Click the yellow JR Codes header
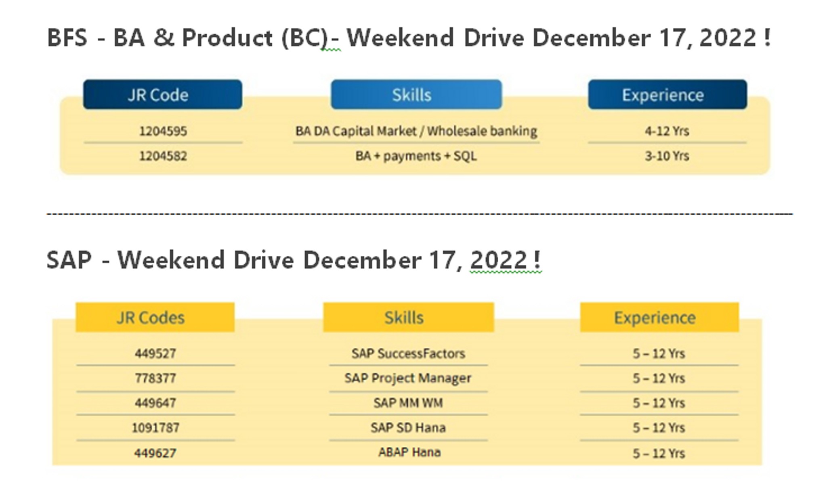The height and width of the screenshot is (504, 827). [x=155, y=317]
